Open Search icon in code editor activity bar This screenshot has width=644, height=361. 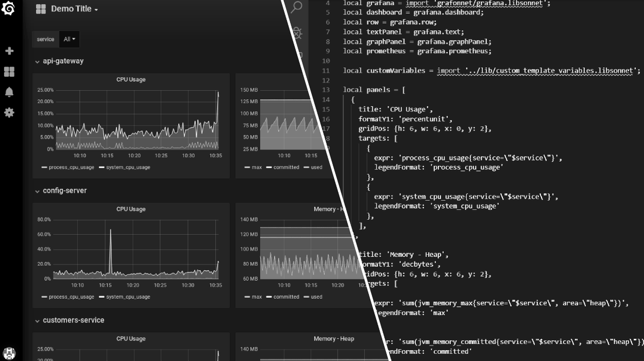pyautogui.click(x=297, y=7)
